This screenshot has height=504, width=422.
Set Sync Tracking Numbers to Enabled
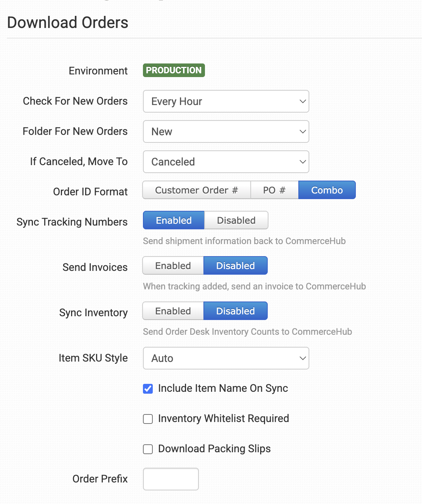174,220
